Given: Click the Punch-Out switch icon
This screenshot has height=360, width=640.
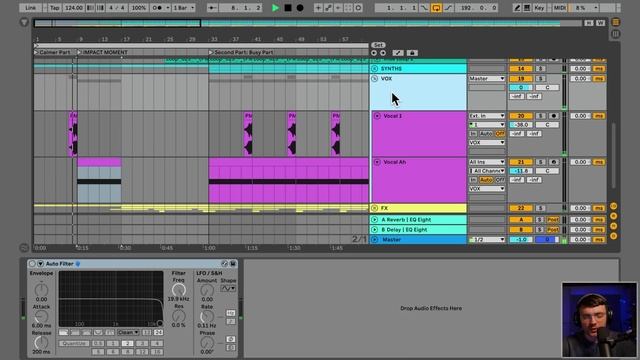Looking at the screenshot, I should click(x=448, y=8).
